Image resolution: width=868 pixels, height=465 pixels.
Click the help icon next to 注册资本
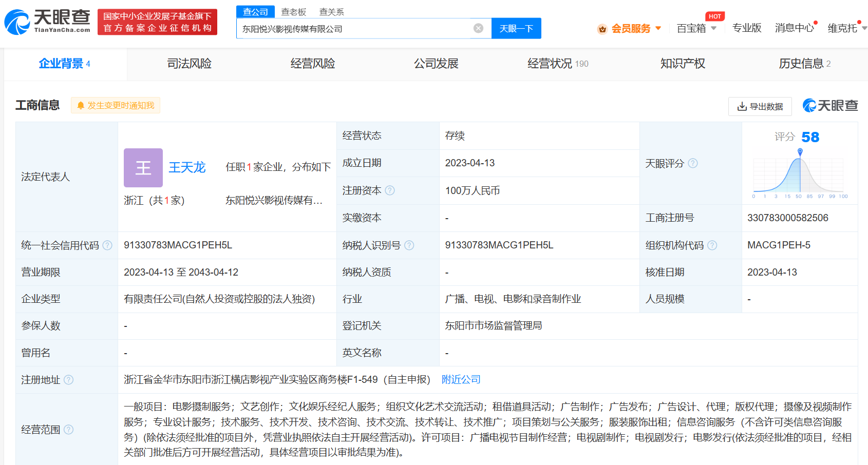[x=390, y=190]
